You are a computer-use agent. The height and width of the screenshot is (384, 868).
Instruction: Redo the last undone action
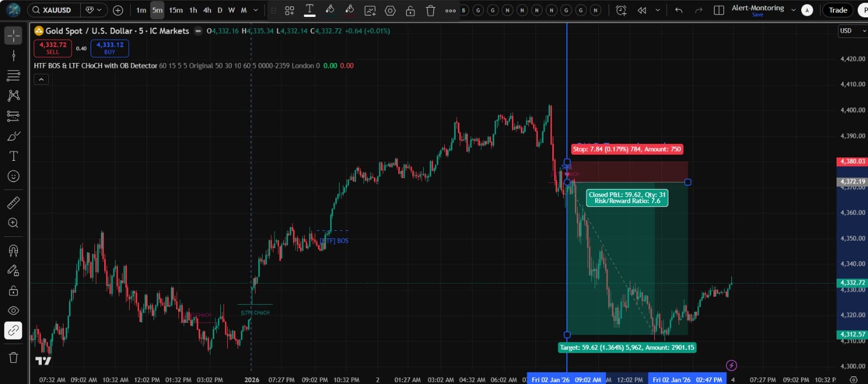[x=699, y=10]
